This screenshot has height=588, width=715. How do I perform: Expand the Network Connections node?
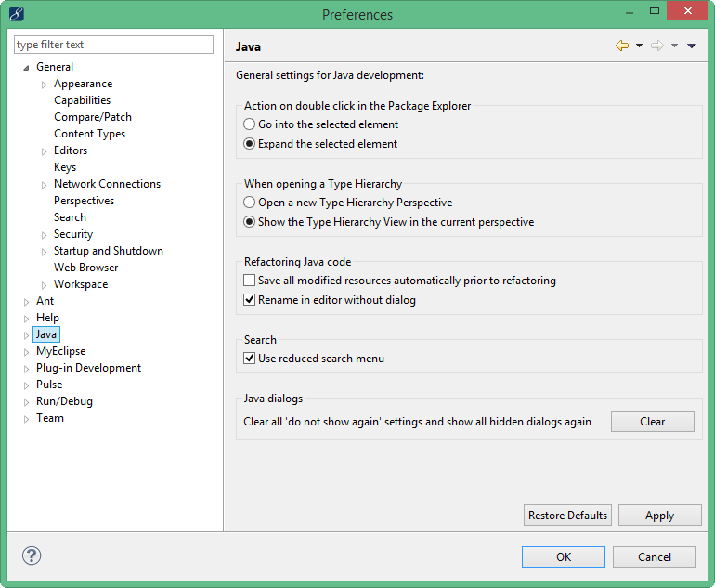pos(44,185)
